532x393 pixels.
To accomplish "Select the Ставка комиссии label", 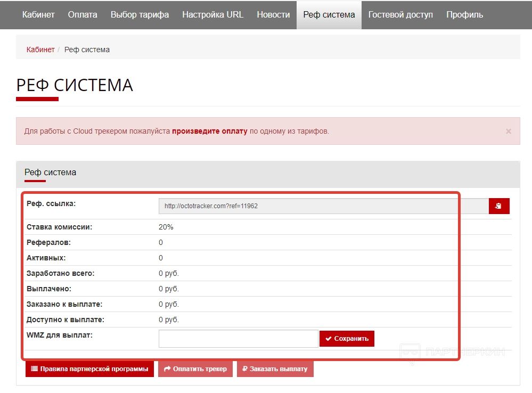I will [x=59, y=227].
